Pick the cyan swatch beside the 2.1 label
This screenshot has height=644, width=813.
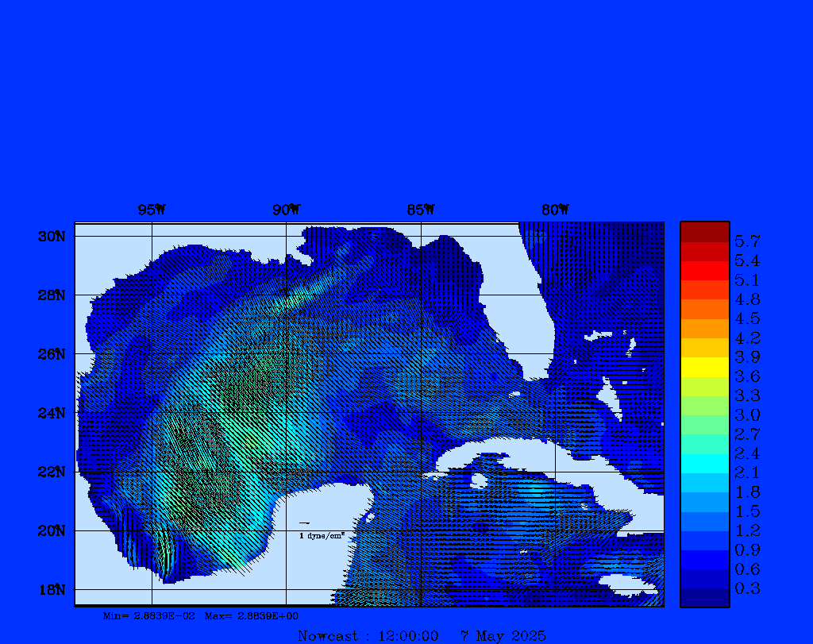point(704,463)
